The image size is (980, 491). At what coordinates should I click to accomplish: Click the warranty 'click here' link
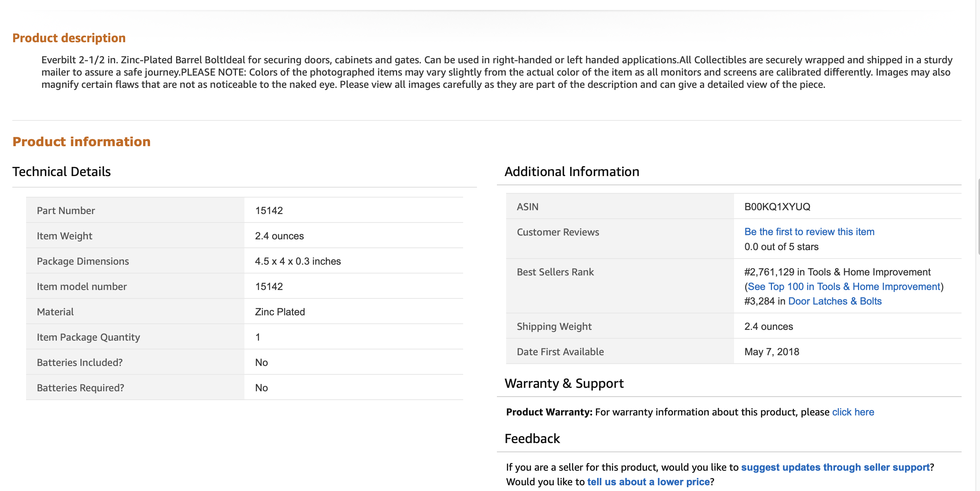pyautogui.click(x=853, y=412)
